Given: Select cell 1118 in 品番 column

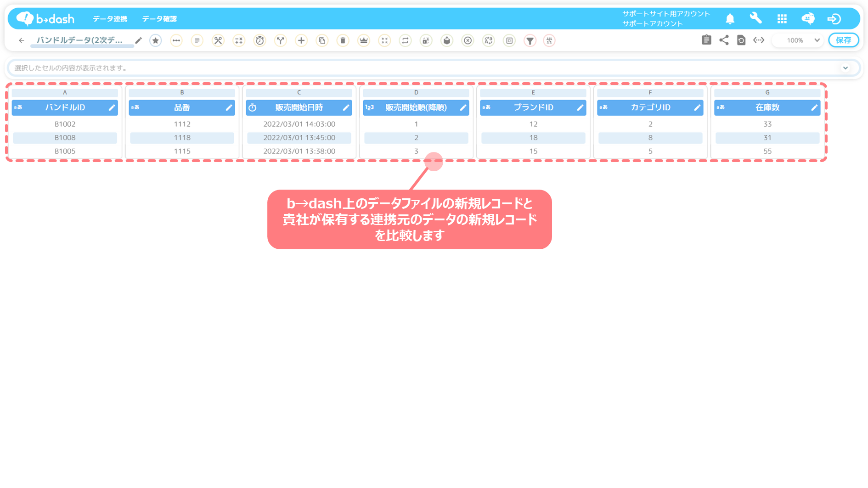Looking at the screenshot, I should [182, 138].
